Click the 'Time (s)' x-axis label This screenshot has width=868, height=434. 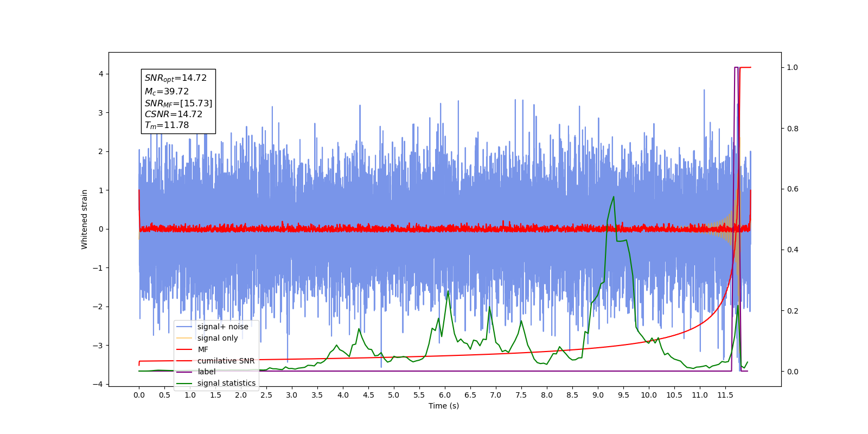pyautogui.click(x=444, y=406)
